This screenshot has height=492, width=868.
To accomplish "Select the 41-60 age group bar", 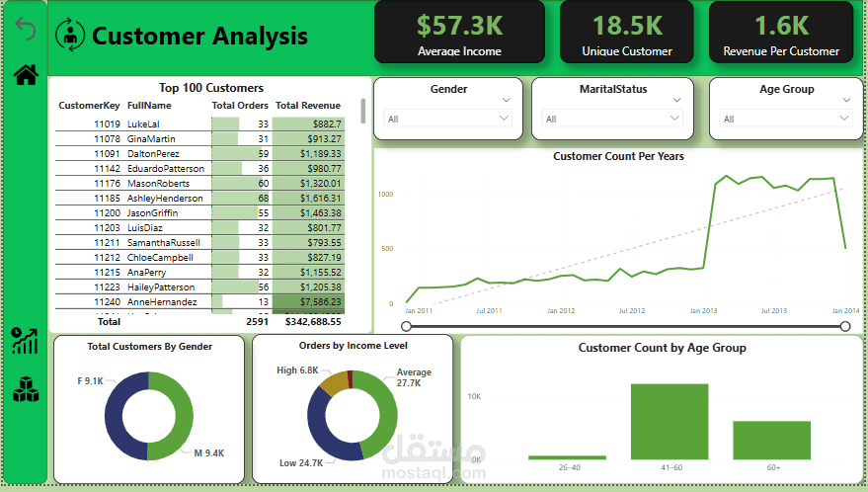I will [x=670, y=422].
